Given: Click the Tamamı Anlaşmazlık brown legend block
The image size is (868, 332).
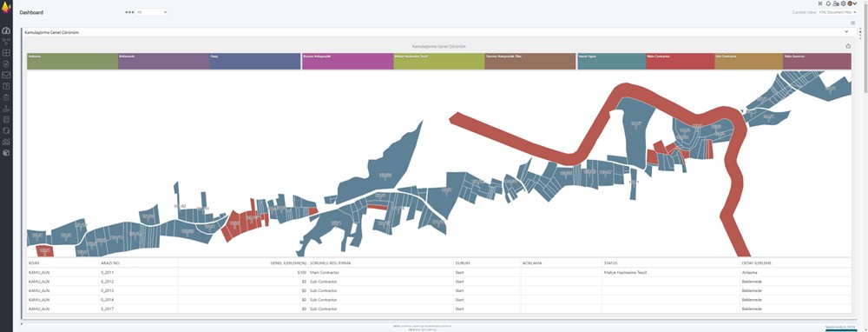Looking at the screenshot, I should pyautogui.click(x=530, y=61).
